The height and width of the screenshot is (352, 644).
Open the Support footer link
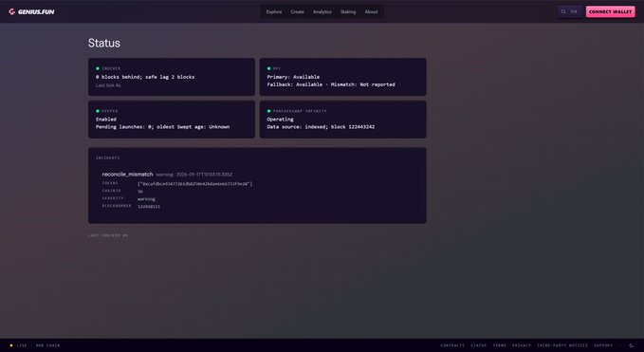pyautogui.click(x=603, y=345)
